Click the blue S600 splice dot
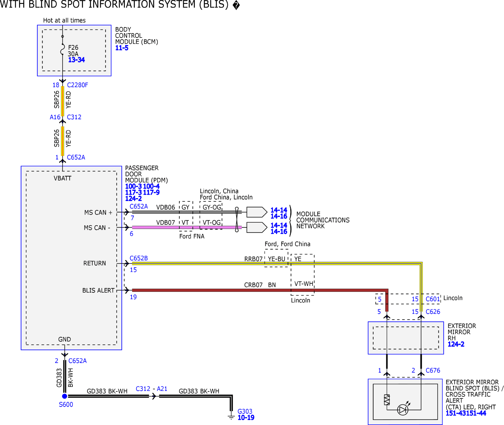 64,396
